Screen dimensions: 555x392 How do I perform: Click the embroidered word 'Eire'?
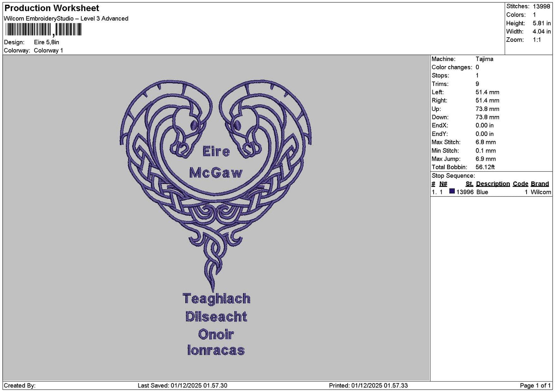point(216,151)
